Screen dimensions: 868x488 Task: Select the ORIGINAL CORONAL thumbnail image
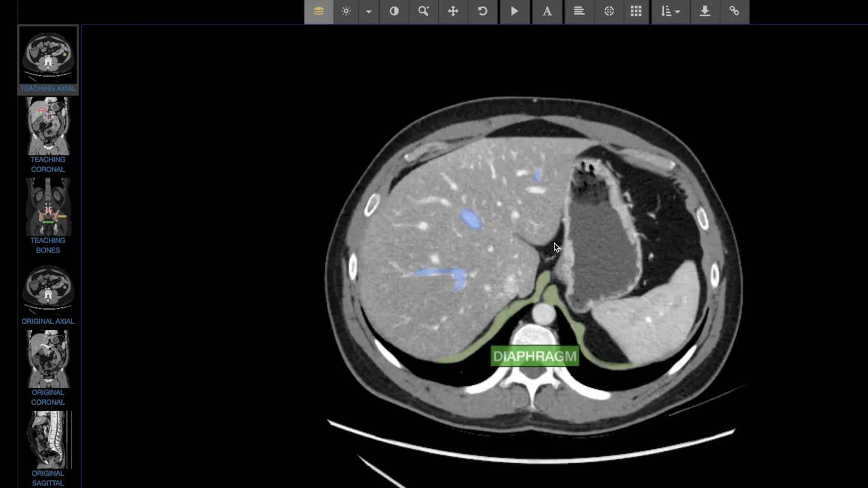[x=48, y=359]
